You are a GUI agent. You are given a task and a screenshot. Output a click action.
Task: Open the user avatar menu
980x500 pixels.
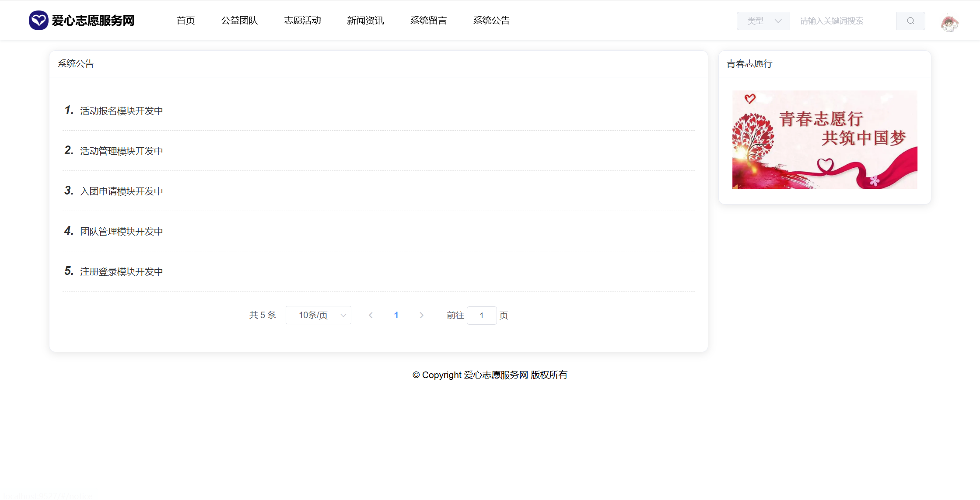[949, 23]
